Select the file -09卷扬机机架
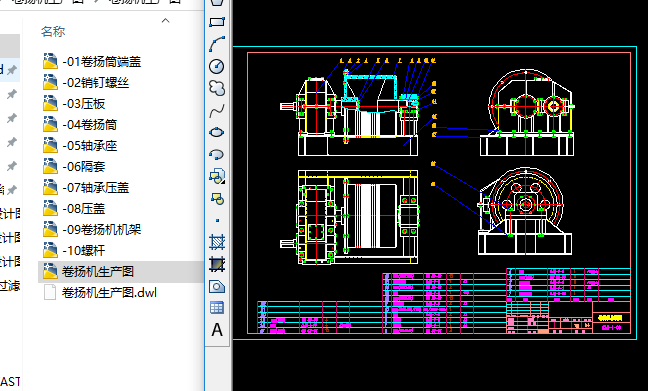Image resolution: width=648 pixels, height=391 pixels. [x=92, y=229]
